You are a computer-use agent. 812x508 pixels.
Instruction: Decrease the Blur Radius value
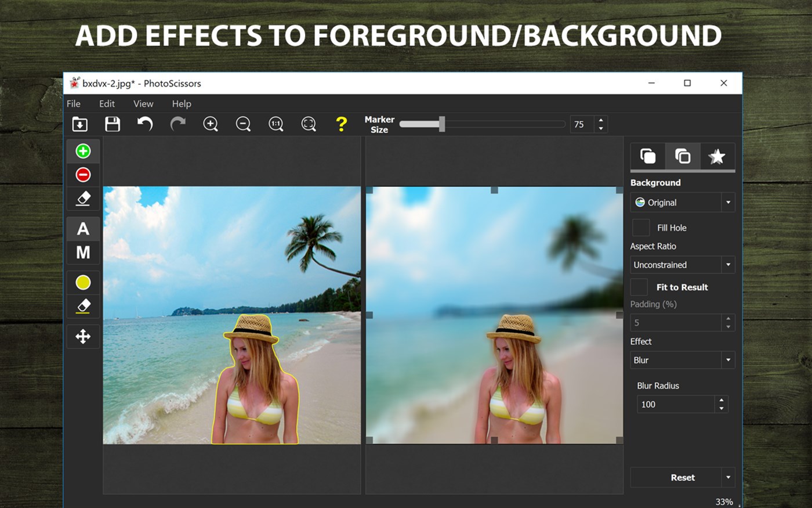tap(722, 409)
